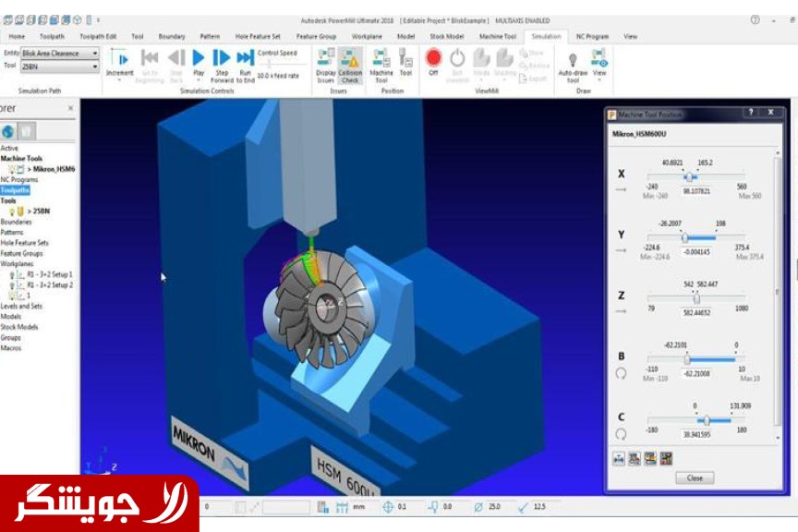Click the Increment icon in Simulation Controls
The image size is (798, 532).
120,58
